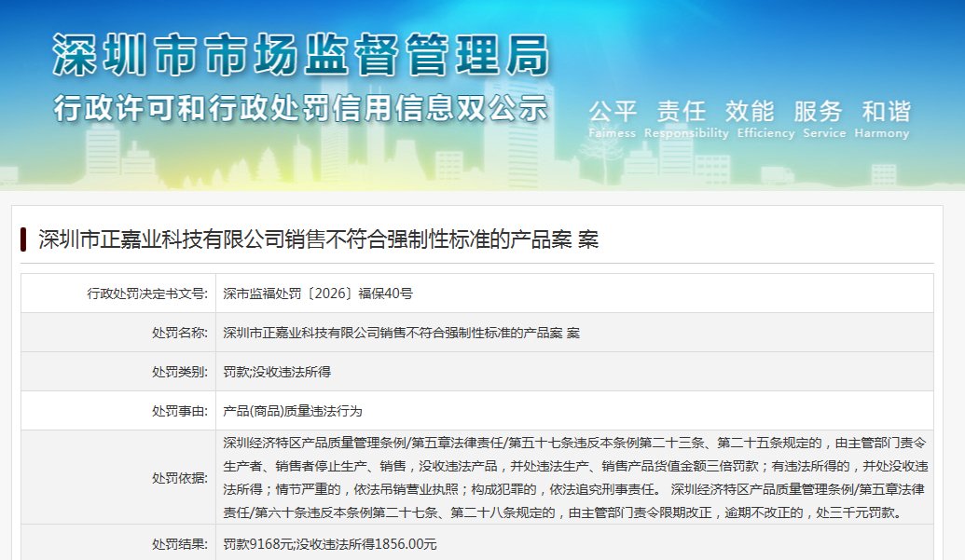Select document number 深市监福处罚〔2026〕福保40号
Image resolution: width=965 pixels, height=560 pixels.
pyautogui.click(x=318, y=294)
